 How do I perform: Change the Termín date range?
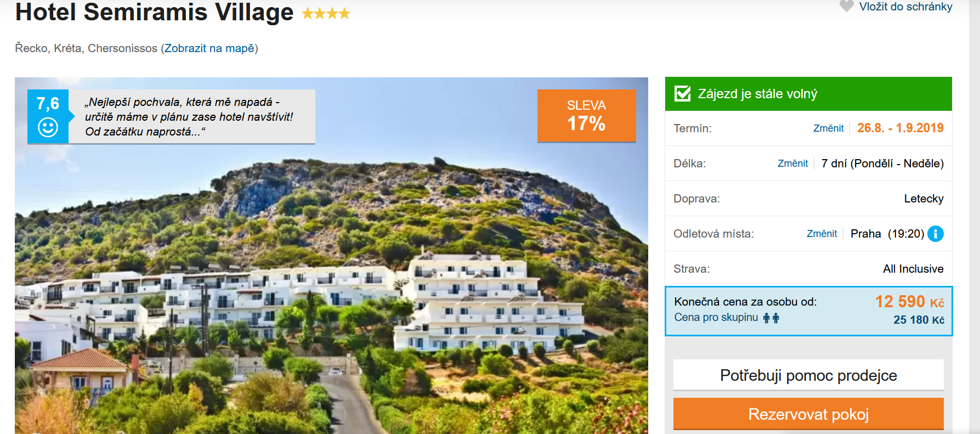[x=828, y=128]
